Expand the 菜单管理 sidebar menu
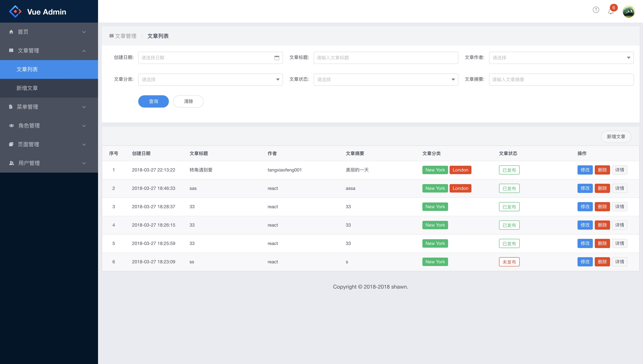This screenshot has width=643, height=364. click(x=49, y=107)
